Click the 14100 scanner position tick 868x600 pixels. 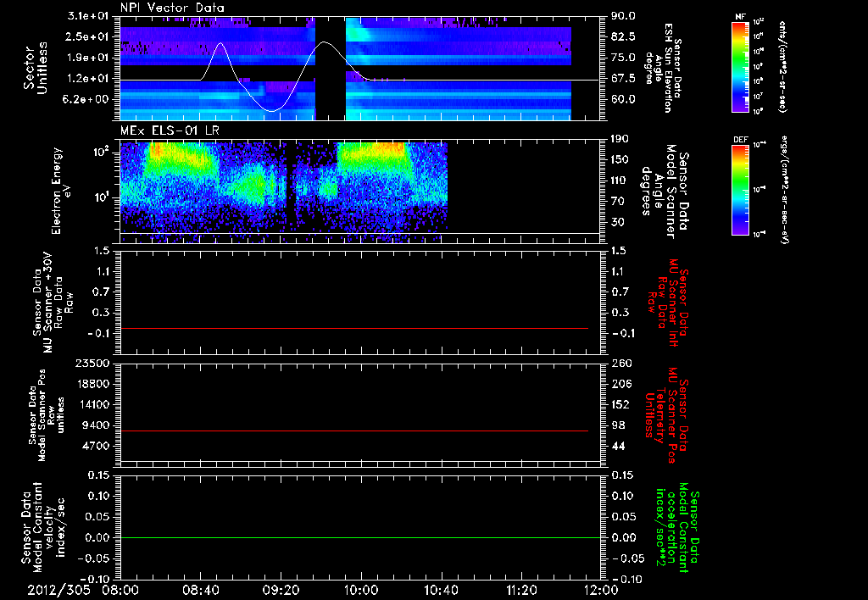[x=92, y=404]
